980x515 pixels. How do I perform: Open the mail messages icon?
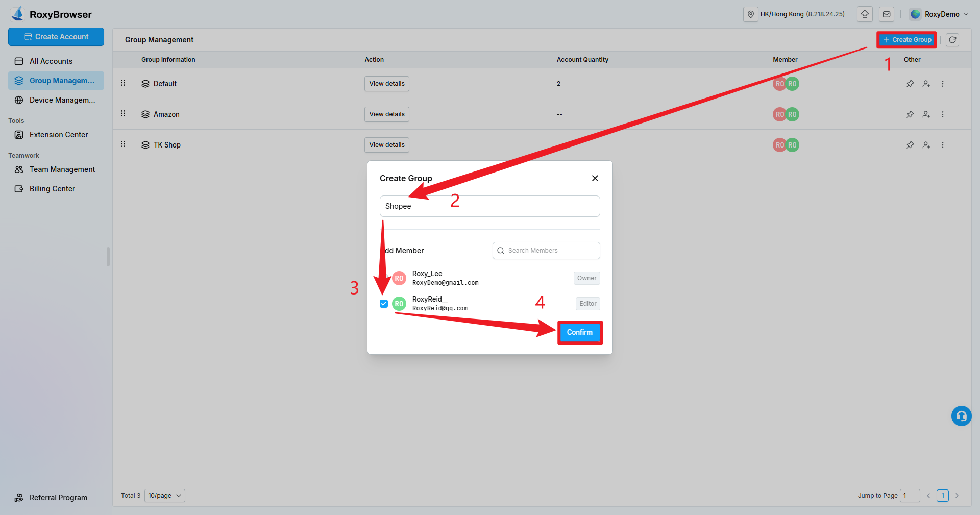[x=887, y=14]
